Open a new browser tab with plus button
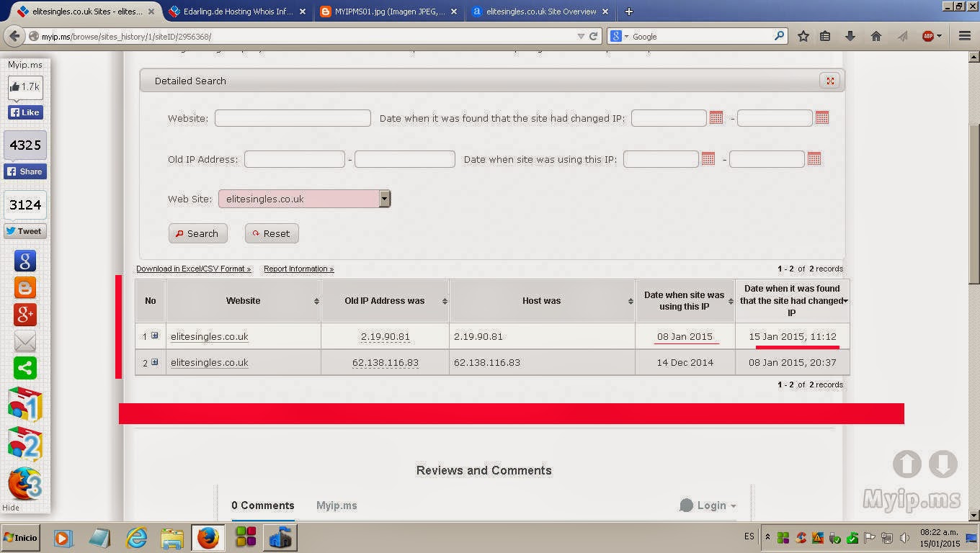The image size is (980, 553). 629,12
